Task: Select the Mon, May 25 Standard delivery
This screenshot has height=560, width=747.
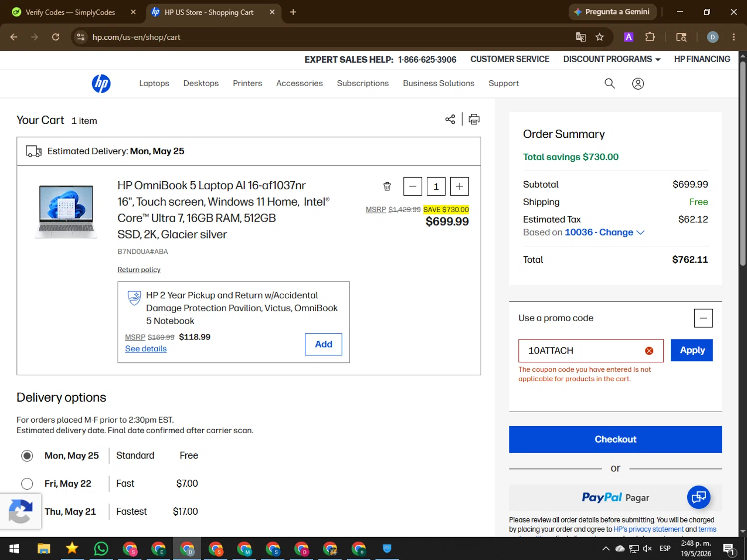Action: (27, 456)
